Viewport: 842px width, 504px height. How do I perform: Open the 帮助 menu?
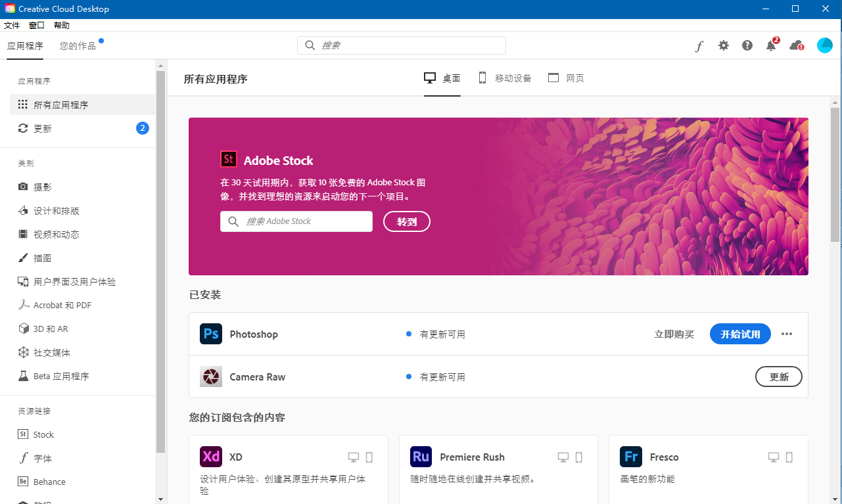(62, 26)
